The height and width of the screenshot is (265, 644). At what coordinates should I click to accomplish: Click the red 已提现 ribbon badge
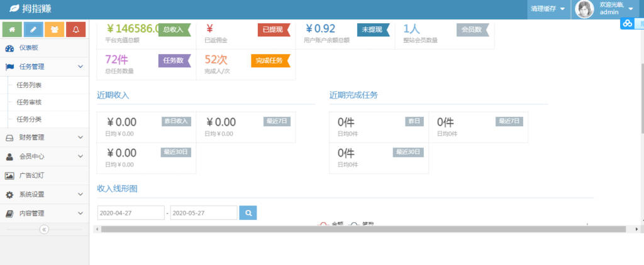click(274, 30)
